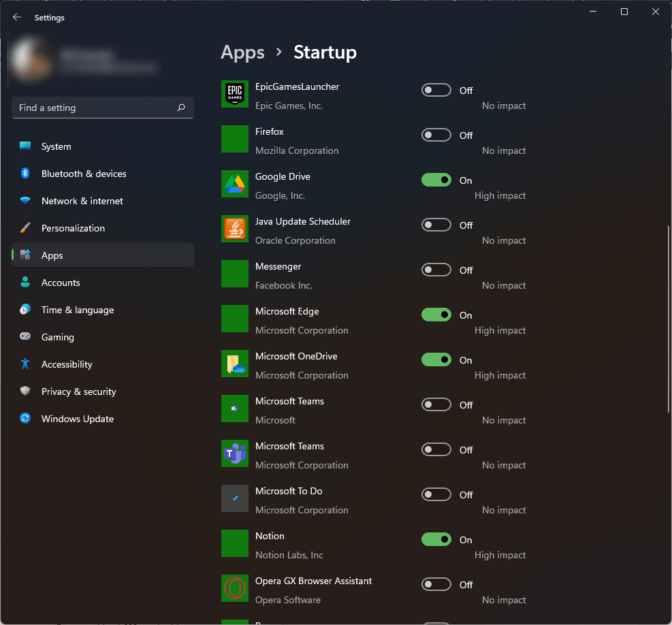Click the Accounts person icon
This screenshot has width=672, height=625.
[25, 282]
